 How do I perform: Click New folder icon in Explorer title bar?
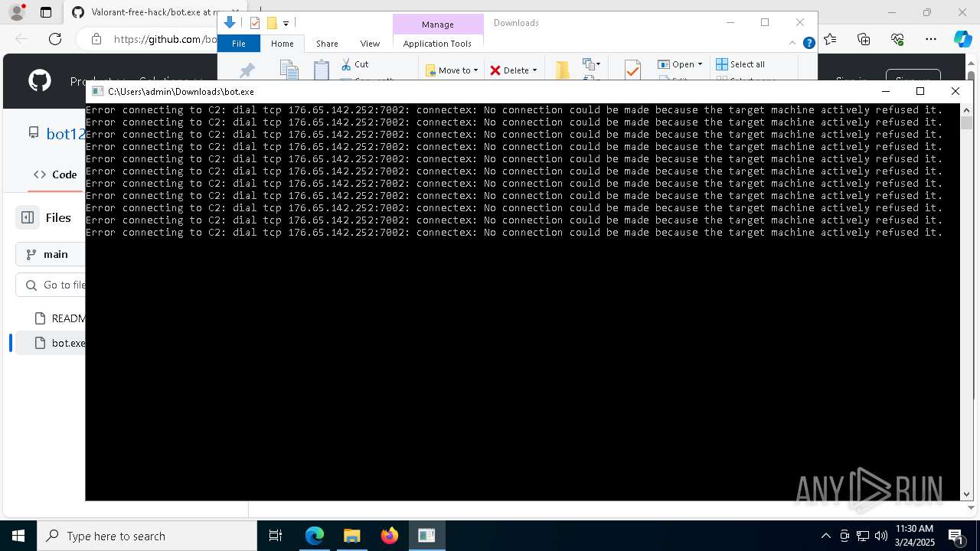click(x=271, y=23)
